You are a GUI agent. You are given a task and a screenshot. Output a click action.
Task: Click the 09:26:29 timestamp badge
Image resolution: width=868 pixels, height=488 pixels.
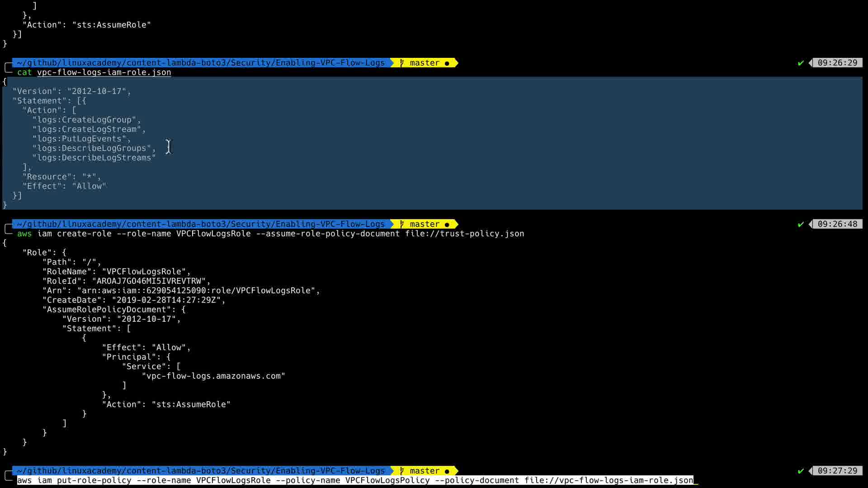tap(837, 63)
